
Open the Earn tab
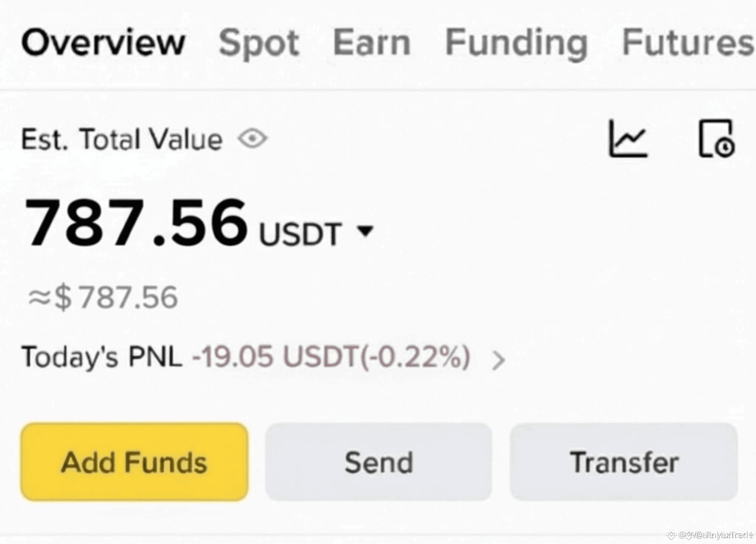(x=372, y=43)
